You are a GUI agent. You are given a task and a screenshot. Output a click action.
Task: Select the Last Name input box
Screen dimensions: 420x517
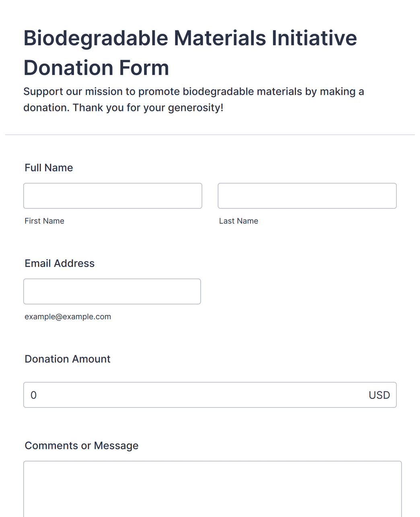click(x=307, y=196)
